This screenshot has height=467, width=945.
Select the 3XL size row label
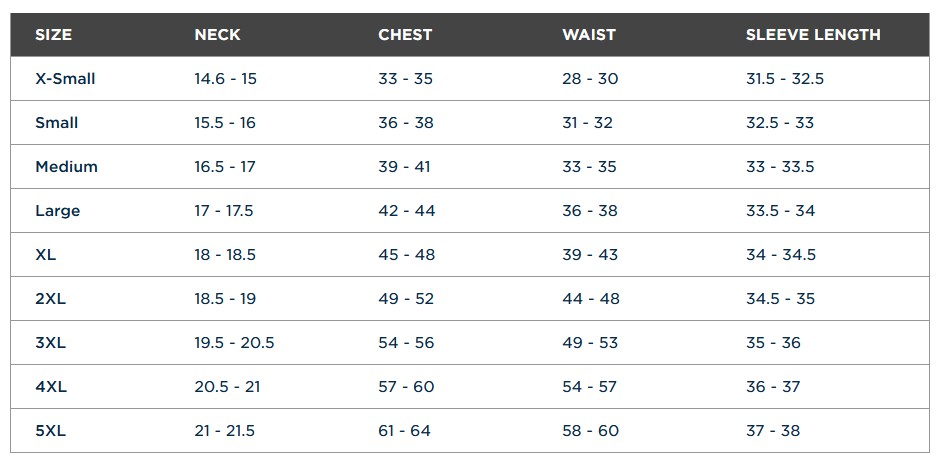(50, 343)
